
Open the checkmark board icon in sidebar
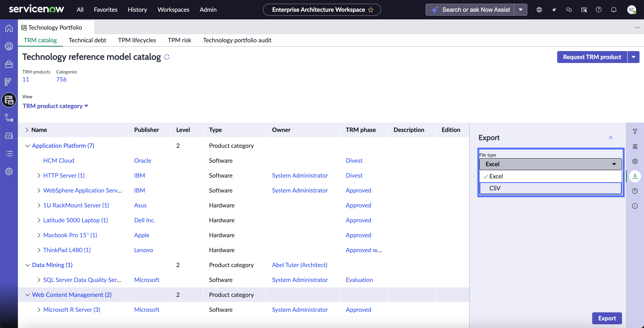[x=9, y=136]
